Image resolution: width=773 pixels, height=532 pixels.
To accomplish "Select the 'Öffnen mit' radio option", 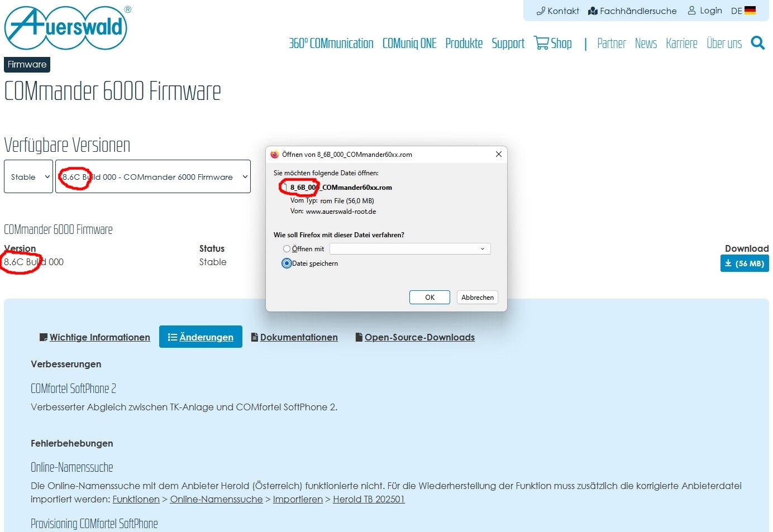I will pyautogui.click(x=287, y=249).
